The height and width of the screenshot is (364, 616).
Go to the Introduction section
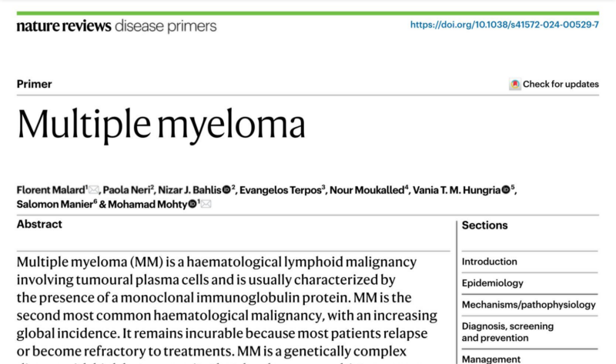[x=489, y=262]
